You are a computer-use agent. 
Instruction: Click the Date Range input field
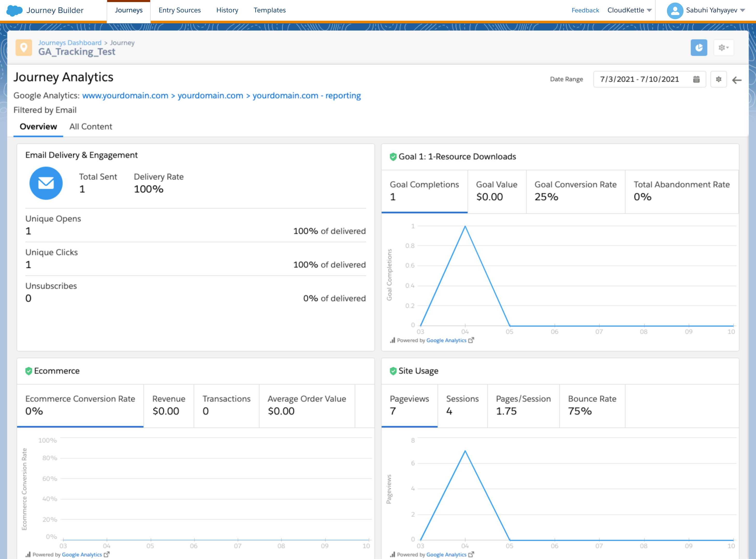640,79
